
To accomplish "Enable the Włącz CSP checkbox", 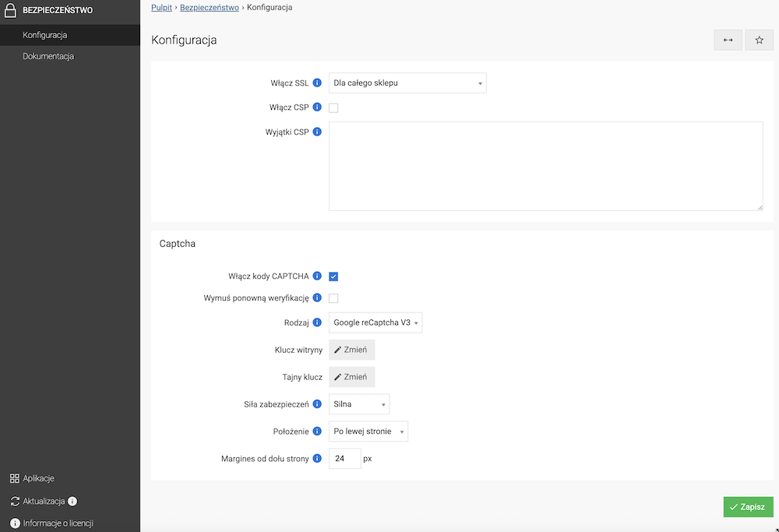I will coord(333,107).
